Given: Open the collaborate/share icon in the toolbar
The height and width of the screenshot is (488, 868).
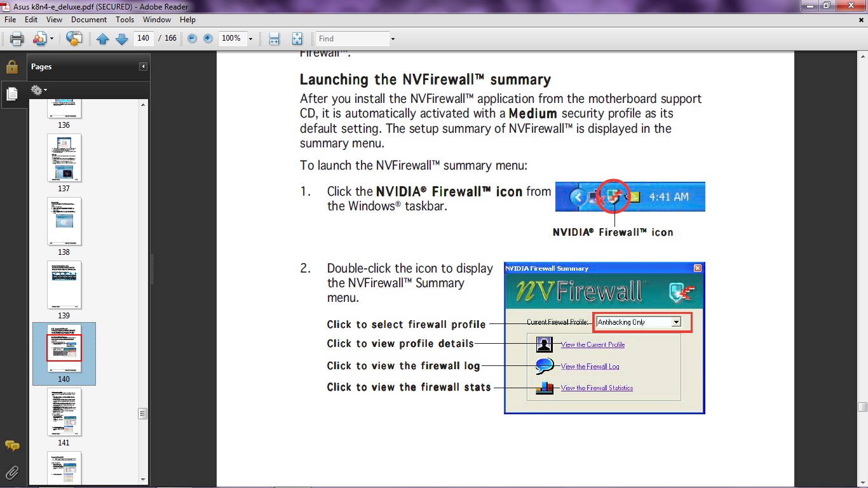Looking at the screenshot, I should (39, 39).
